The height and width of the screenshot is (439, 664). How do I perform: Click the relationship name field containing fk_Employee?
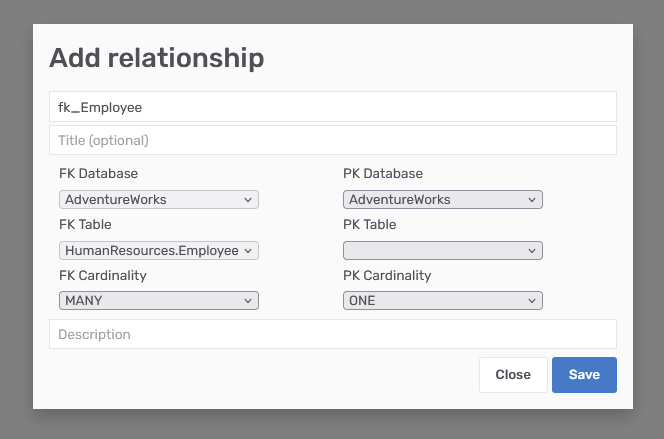(x=332, y=107)
